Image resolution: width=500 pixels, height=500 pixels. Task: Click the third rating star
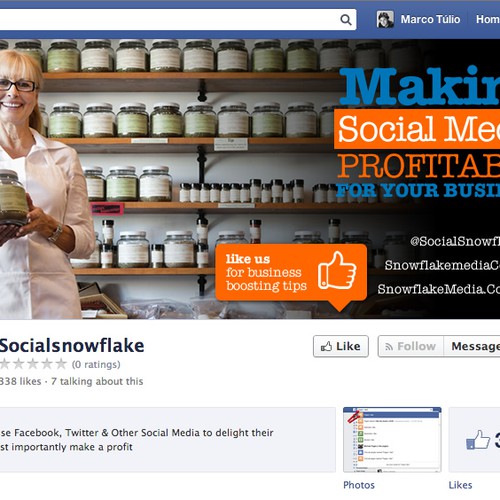coord(33,364)
